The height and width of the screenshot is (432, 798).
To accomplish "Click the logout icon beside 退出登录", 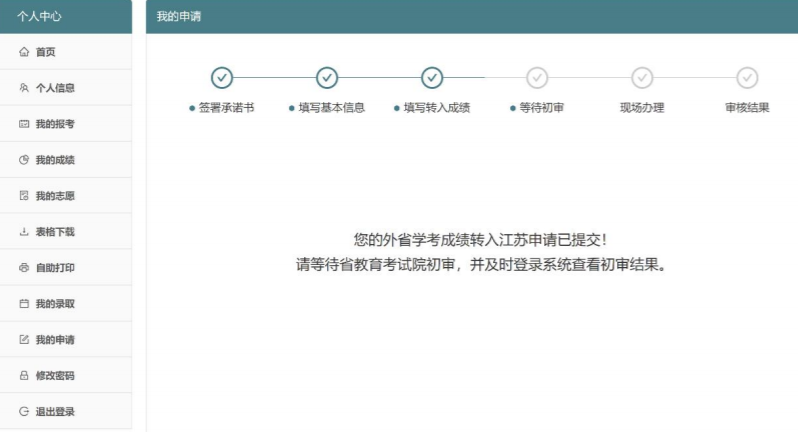I will [24, 412].
